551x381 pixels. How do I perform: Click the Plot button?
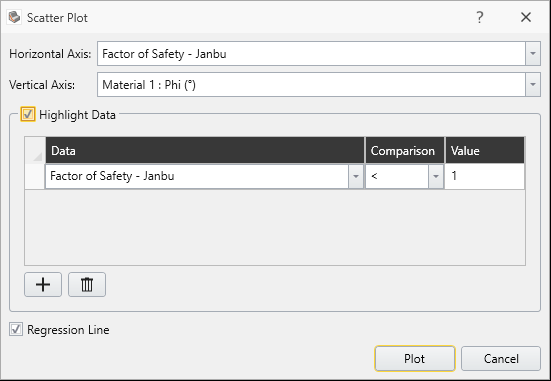click(415, 359)
